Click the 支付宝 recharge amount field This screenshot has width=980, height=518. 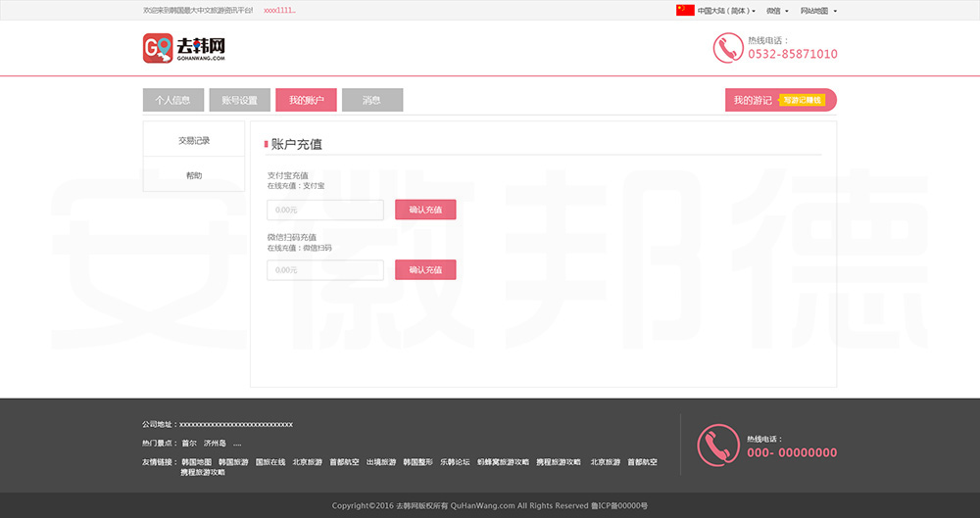pos(325,210)
